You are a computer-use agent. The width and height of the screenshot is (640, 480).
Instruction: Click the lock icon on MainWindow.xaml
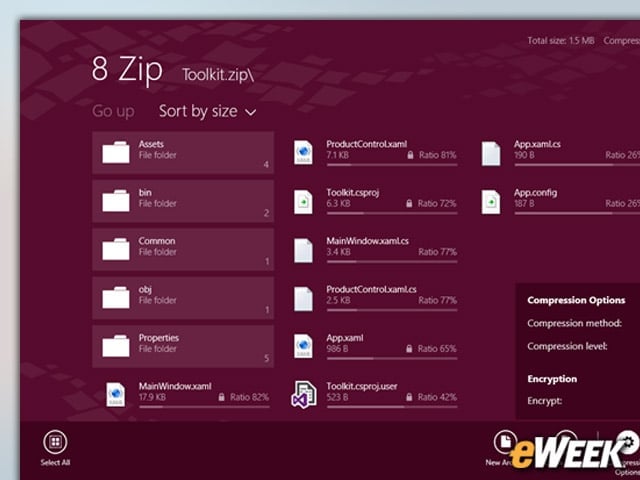(x=221, y=397)
